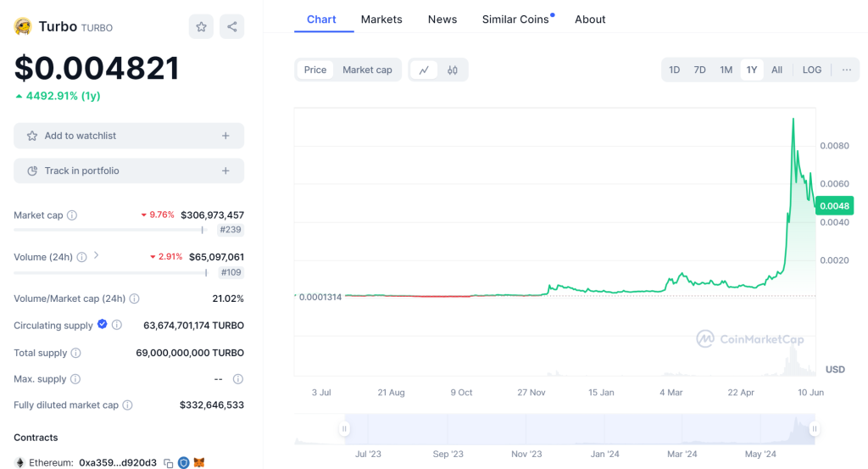Click the market cap rank progress bar
The height and width of the screenshot is (469, 868).
click(x=109, y=230)
